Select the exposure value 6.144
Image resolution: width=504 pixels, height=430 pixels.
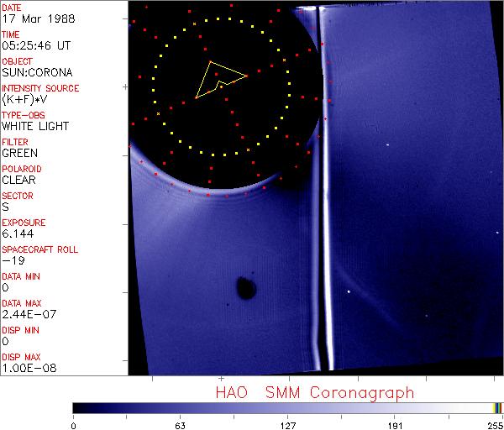17,234
